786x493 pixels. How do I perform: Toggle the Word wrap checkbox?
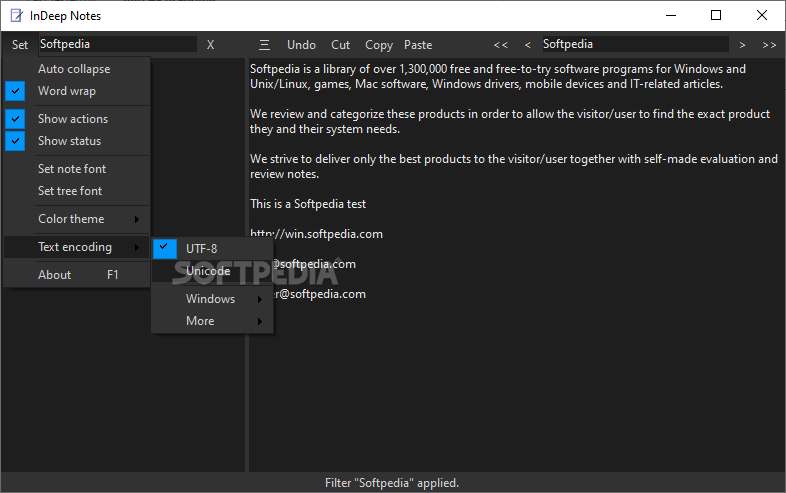click(15, 91)
